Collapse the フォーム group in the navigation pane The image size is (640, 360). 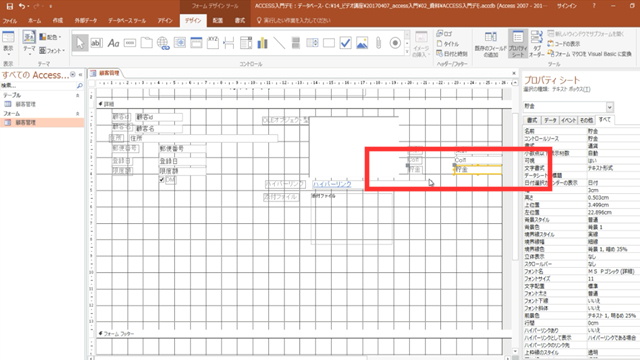tap(78, 113)
